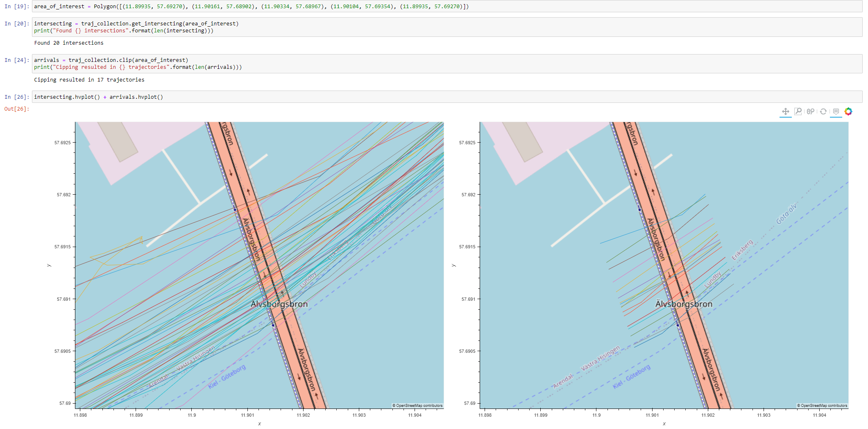Image resolution: width=868 pixels, height=429 pixels.
Task: Click the magnifier inside the Box Zoom icon
Action: click(798, 111)
